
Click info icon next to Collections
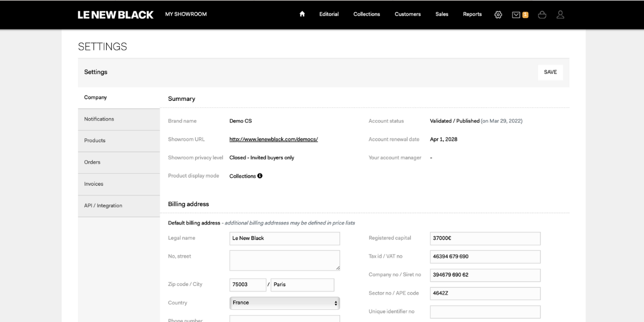[260, 175]
